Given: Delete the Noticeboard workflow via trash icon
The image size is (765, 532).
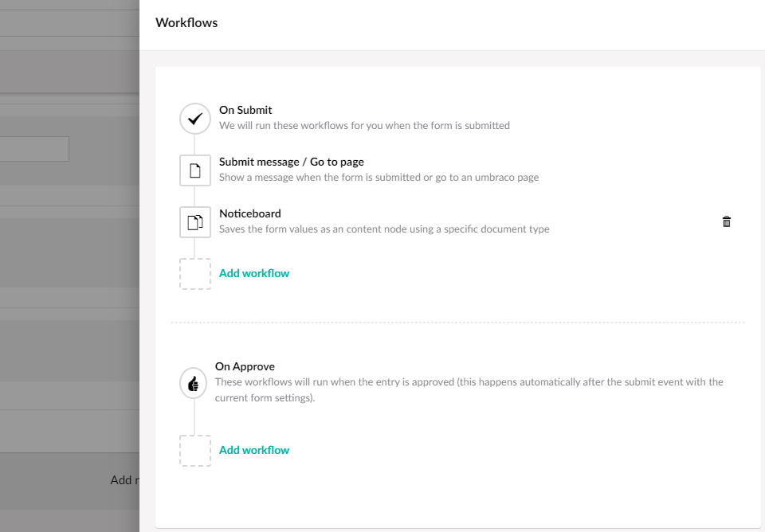Looking at the screenshot, I should (x=726, y=221).
